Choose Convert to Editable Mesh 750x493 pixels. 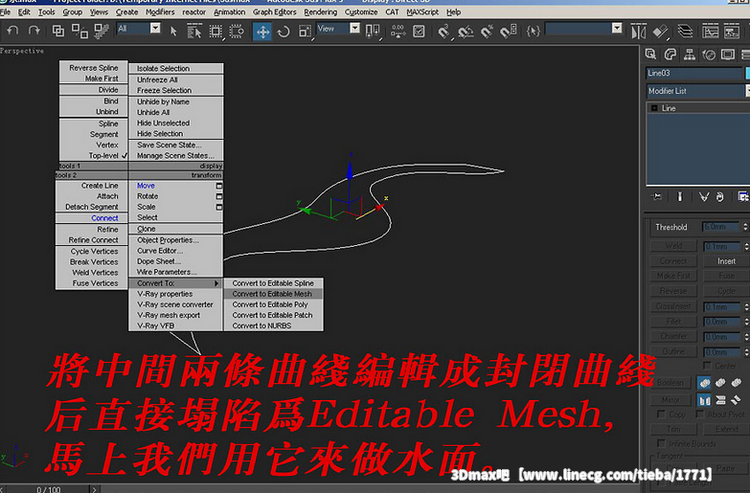[x=273, y=294]
